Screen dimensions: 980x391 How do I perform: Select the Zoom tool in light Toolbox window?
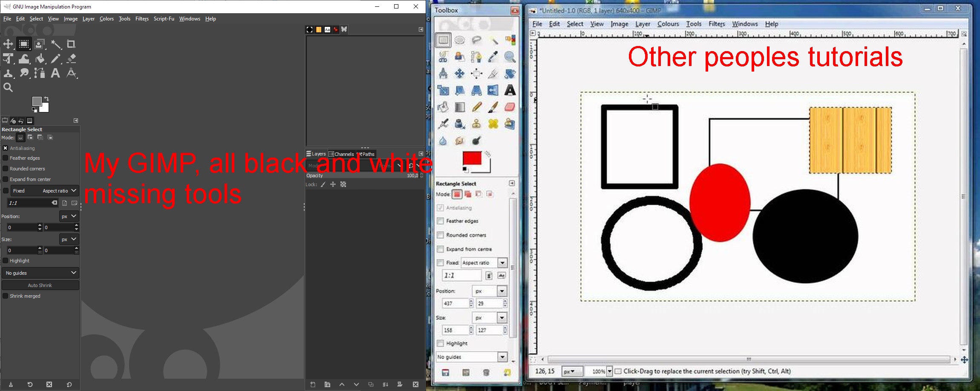tap(510, 57)
